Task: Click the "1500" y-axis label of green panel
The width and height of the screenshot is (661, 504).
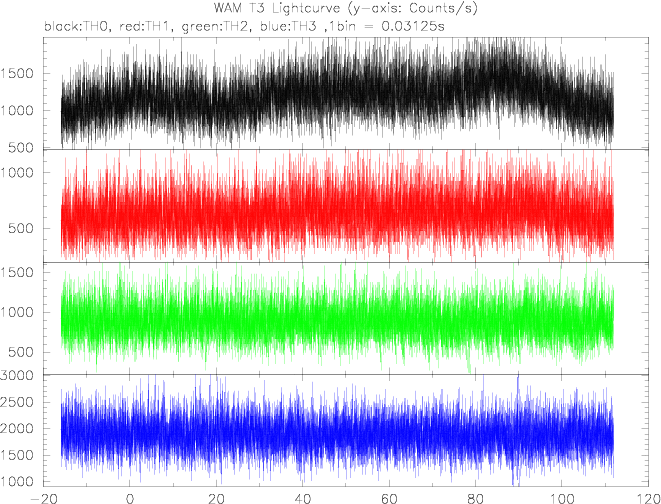Action: [17, 272]
